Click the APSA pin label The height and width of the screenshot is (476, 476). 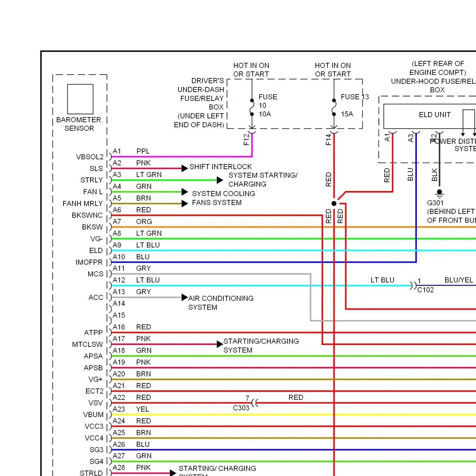click(93, 356)
